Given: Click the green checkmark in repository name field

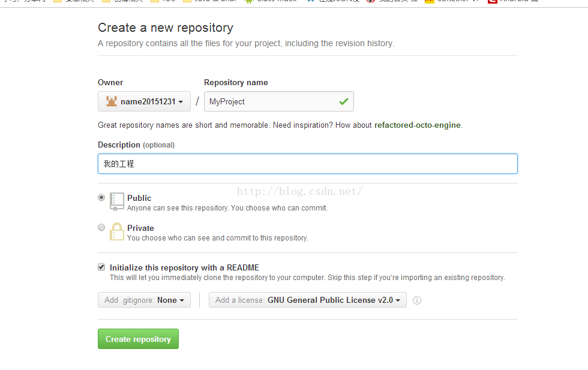Looking at the screenshot, I should pos(343,101).
